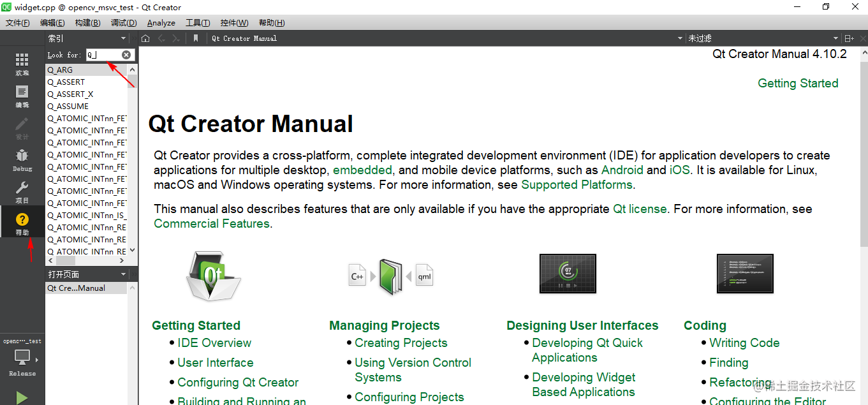Open the 调试(D) menu
The height and width of the screenshot is (405, 868).
tap(124, 22)
